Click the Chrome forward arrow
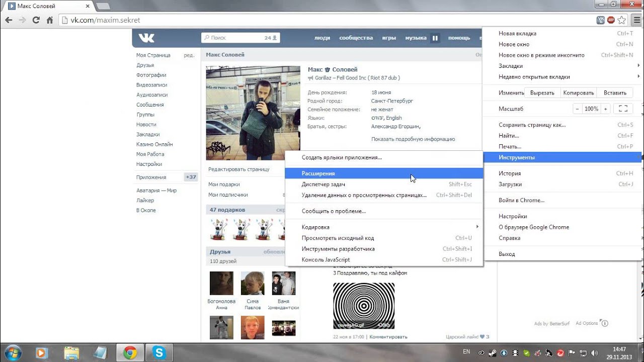This screenshot has width=644, height=362. (22, 20)
